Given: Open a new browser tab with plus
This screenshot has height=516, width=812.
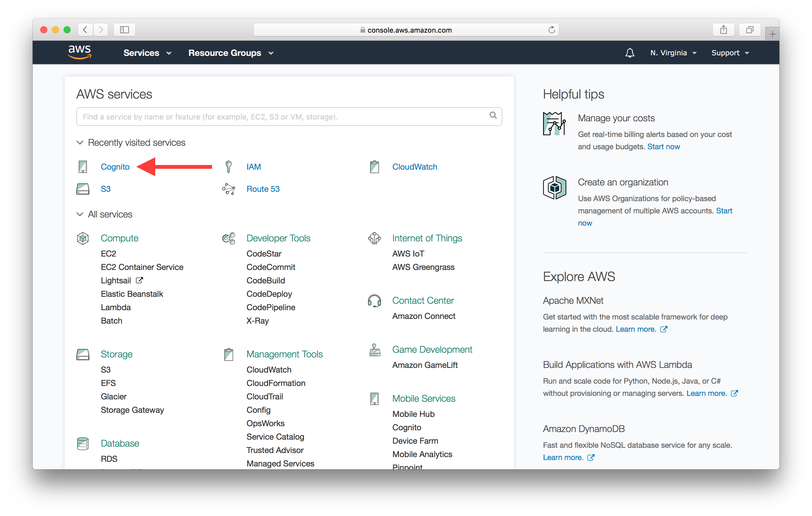Looking at the screenshot, I should click(x=772, y=34).
